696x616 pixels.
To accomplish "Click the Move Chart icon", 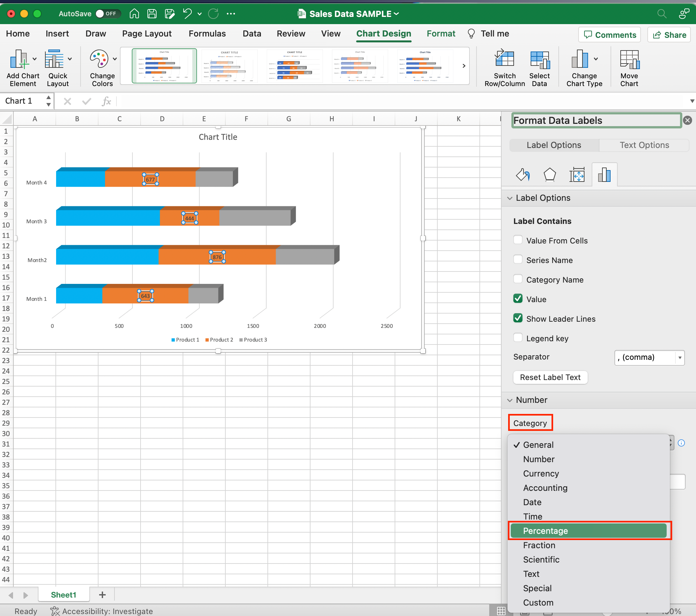I will point(629,59).
